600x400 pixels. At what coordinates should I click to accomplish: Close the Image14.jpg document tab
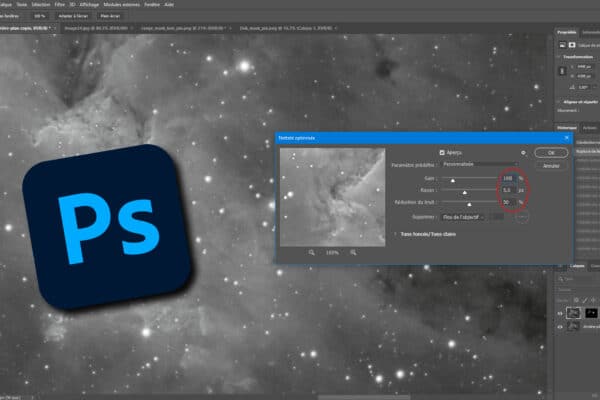pos(132,28)
